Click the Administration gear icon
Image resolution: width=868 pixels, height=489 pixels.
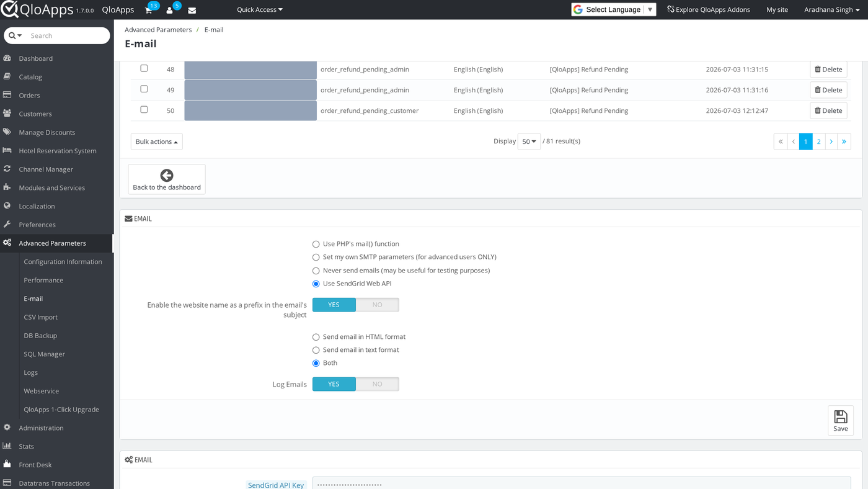pyautogui.click(x=7, y=428)
